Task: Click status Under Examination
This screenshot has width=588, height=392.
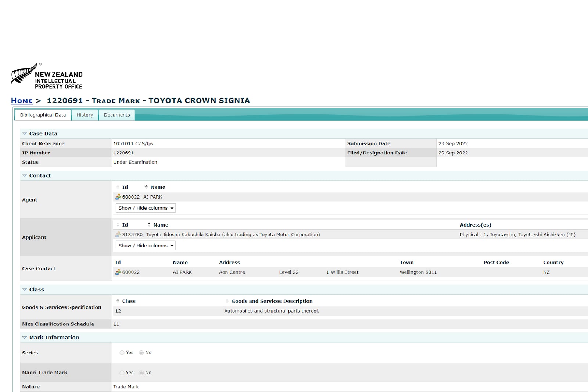Action: (x=135, y=162)
